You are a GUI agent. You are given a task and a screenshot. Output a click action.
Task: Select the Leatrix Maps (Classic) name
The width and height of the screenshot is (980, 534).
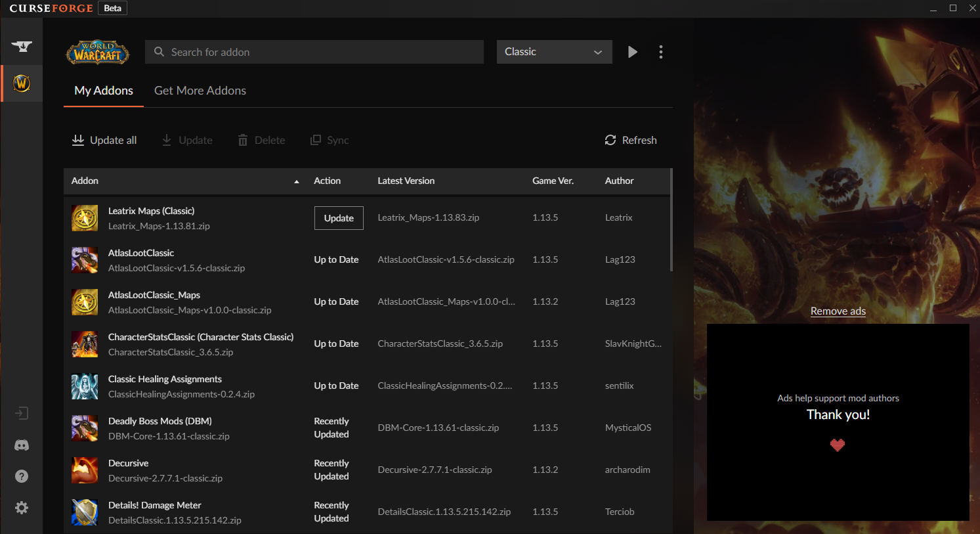[151, 211]
